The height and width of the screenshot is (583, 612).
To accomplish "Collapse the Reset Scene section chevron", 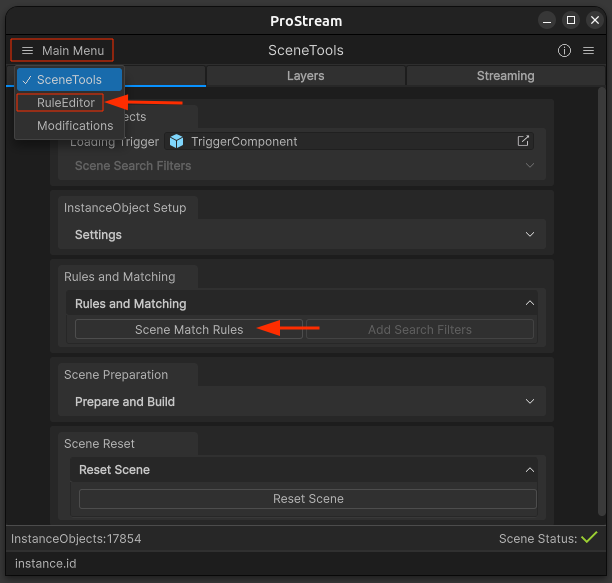I will coord(530,470).
